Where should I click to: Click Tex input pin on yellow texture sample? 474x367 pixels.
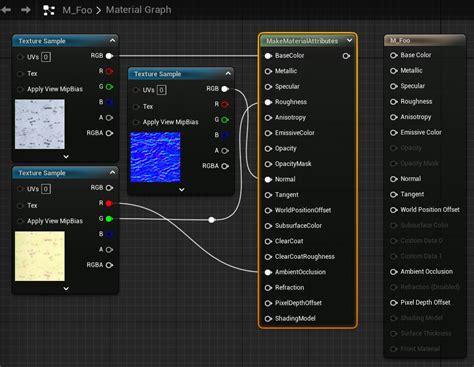[20, 205]
